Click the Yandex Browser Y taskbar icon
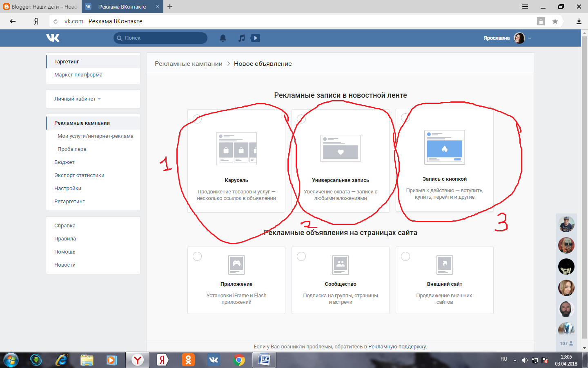588x368 pixels. [x=138, y=360]
